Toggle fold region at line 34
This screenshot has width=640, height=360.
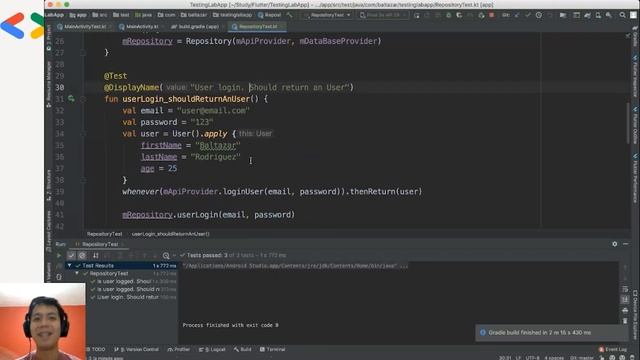pyautogui.click(x=83, y=133)
